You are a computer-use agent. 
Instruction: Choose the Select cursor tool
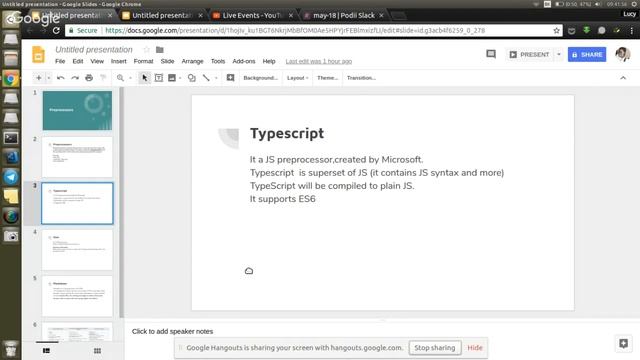click(x=144, y=78)
